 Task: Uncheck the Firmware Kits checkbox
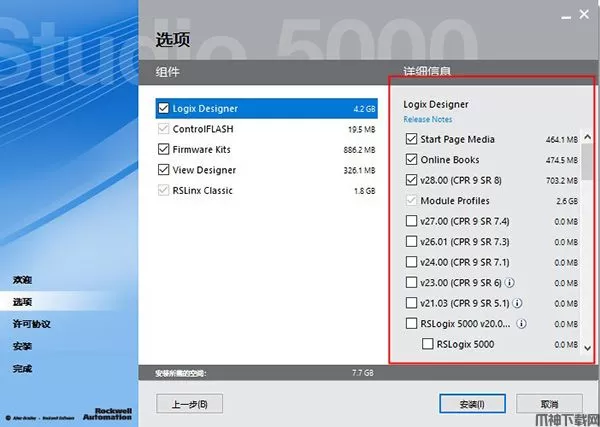point(163,149)
